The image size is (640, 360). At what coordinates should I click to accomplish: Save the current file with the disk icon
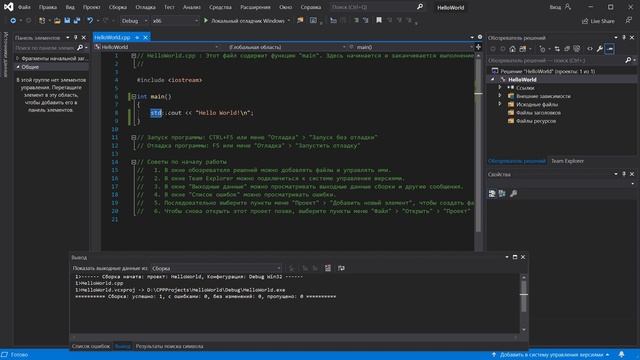coord(67,20)
